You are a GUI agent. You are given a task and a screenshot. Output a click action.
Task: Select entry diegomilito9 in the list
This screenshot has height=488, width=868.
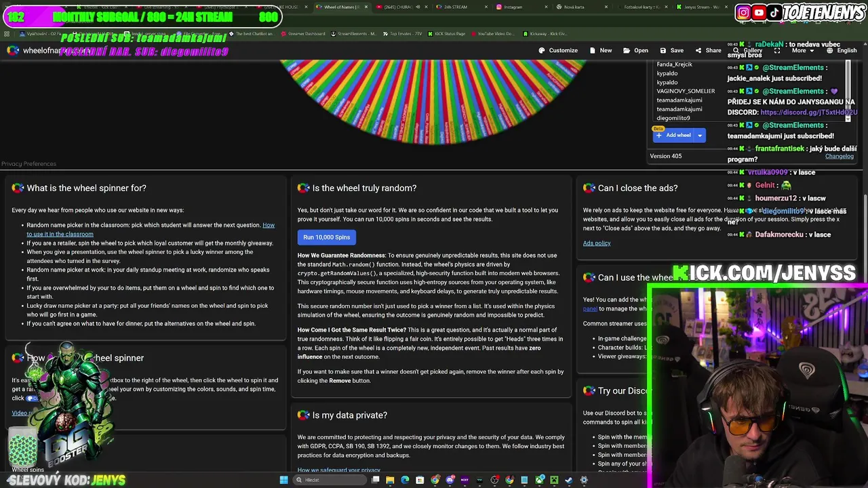pos(673,118)
